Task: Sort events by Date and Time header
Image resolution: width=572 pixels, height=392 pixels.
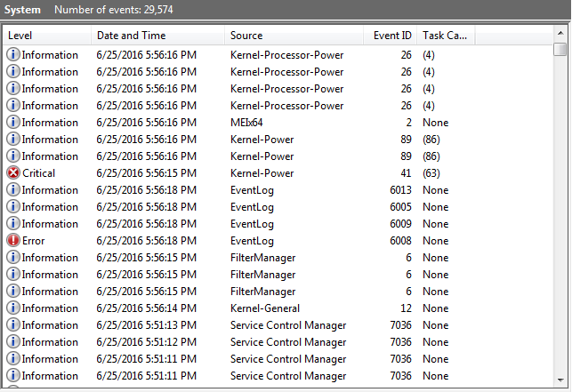Action: [157, 36]
